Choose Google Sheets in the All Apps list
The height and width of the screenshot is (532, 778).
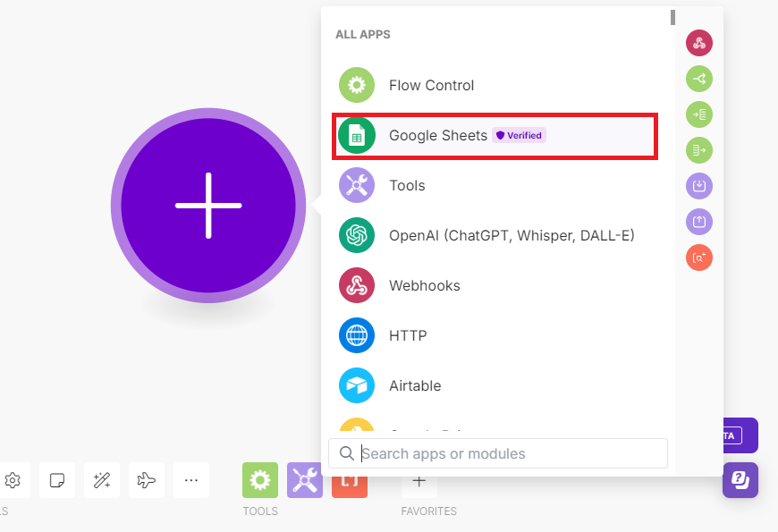(x=495, y=136)
